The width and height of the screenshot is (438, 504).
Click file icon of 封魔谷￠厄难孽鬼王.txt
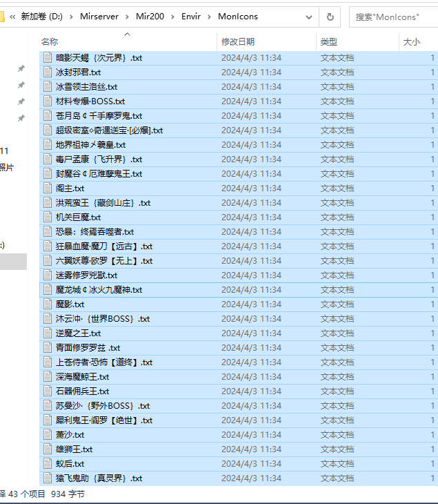click(48, 173)
